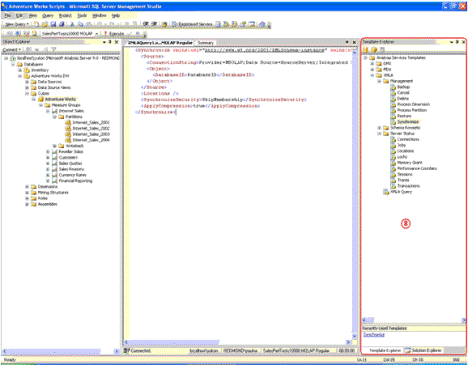Click the editor vertical scrollbar down arrow
468x365 pixels.
pyautogui.click(x=354, y=336)
